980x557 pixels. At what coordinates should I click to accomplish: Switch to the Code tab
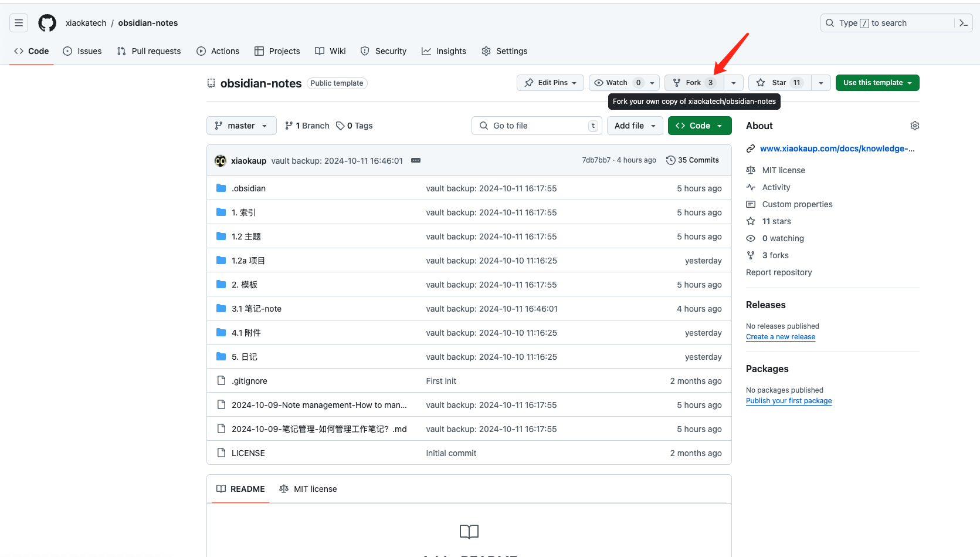tap(32, 51)
